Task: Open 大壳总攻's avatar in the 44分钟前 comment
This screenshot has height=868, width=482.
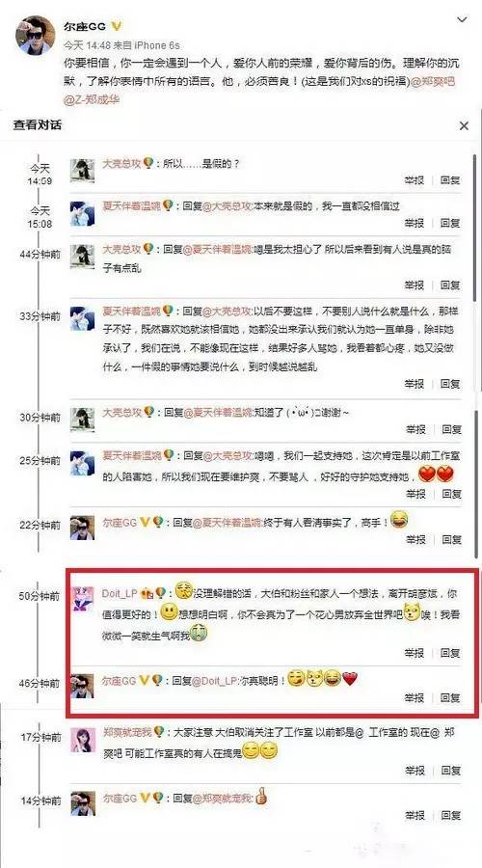Action: click(x=83, y=257)
